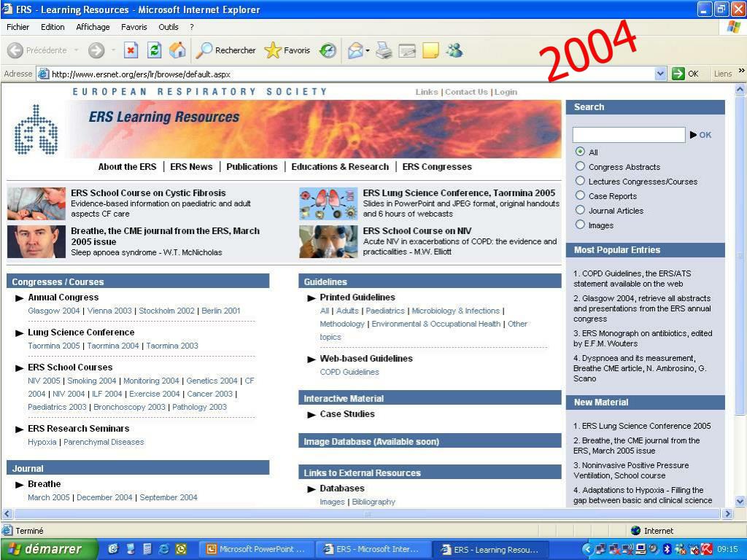Go to the Home page icon
The image size is (747, 560).
coord(177,50)
